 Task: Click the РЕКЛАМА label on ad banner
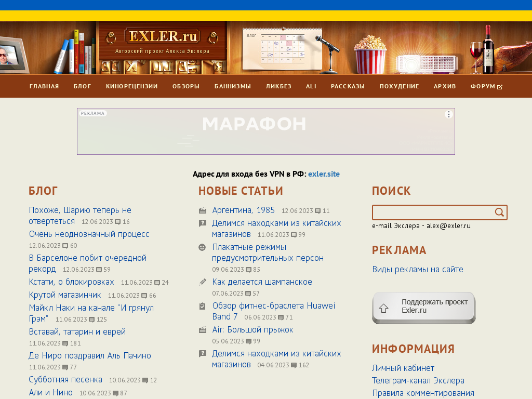(x=92, y=113)
